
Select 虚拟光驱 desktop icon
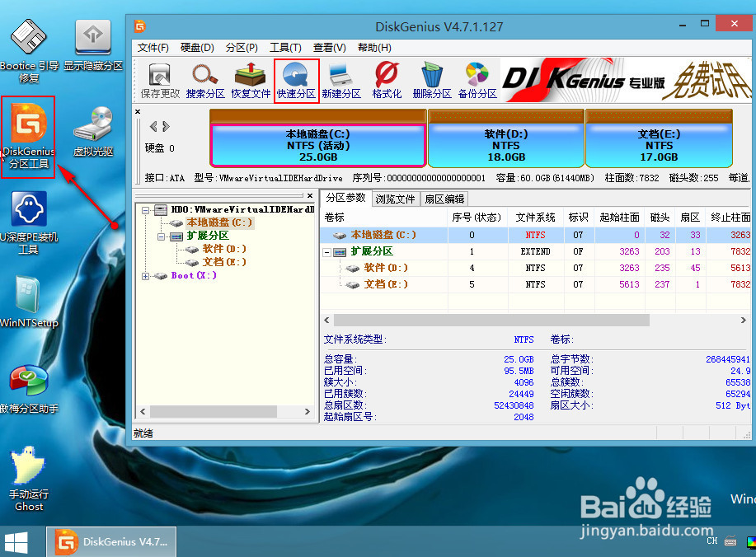[x=93, y=132]
